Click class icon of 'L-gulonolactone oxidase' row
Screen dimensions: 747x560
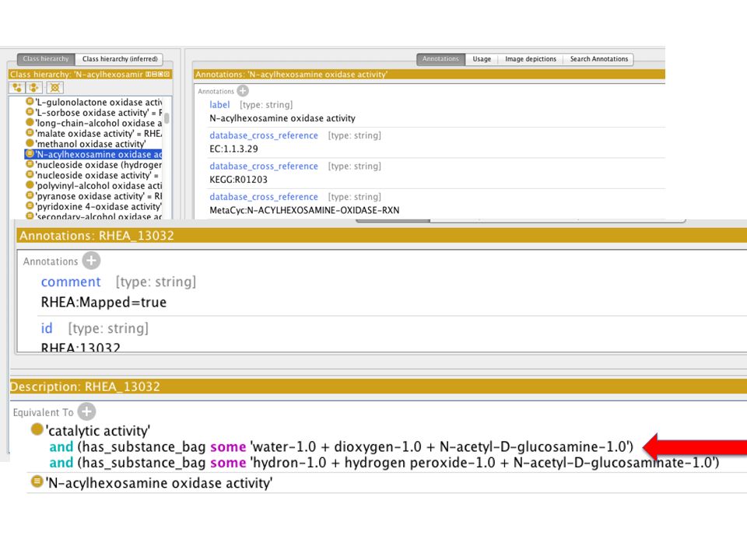tap(30, 101)
